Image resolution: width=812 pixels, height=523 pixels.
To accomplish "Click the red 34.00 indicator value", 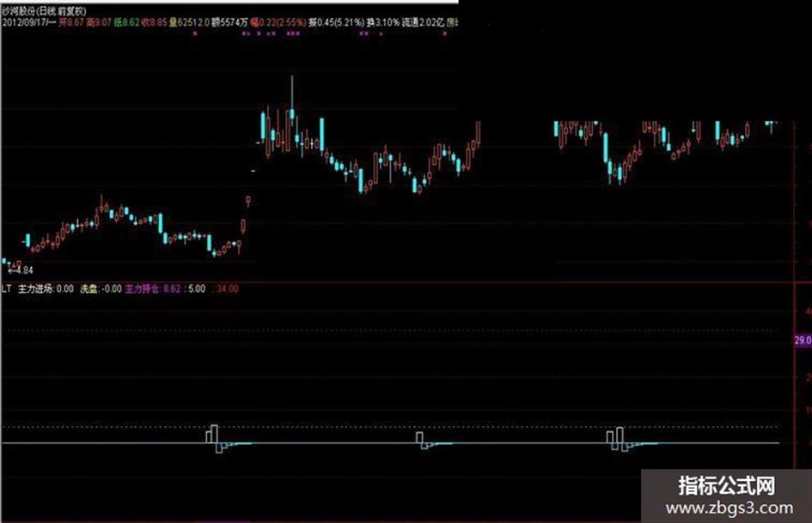I will point(228,289).
